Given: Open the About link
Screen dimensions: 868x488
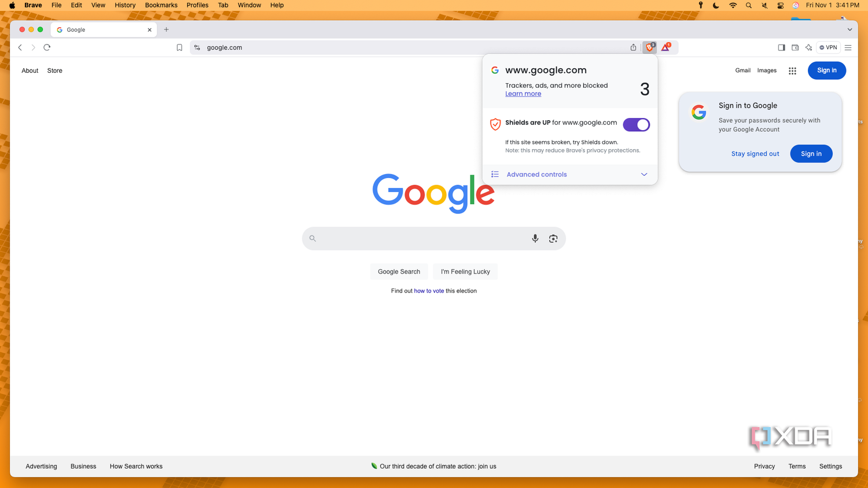Looking at the screenshot, I should 30,71.
